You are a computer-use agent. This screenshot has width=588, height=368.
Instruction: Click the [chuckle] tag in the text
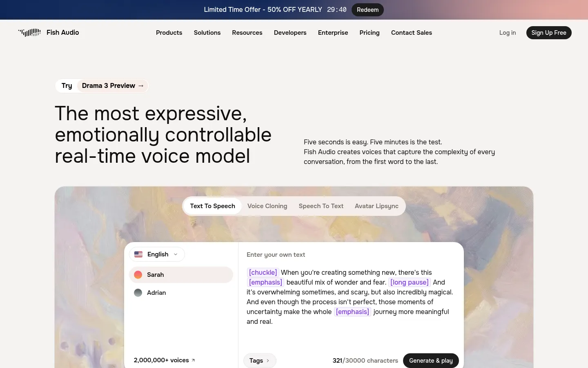[263, 272]
